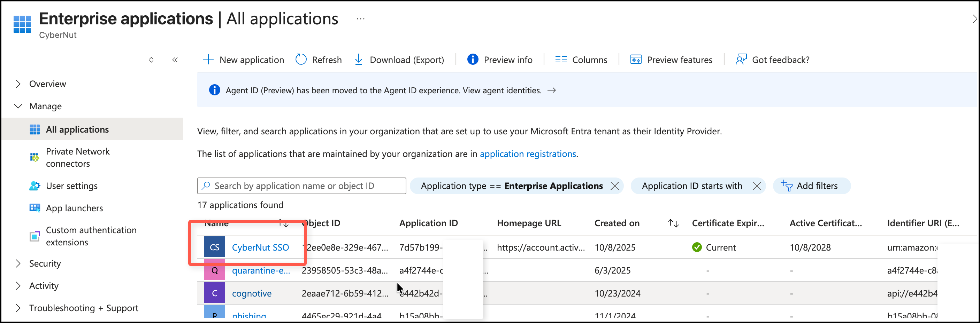Image resolution: width=980 pixels, height=323 pixels.
Task: Open Preview features panel
Action: pyautogui.click(x=672, y=60)
